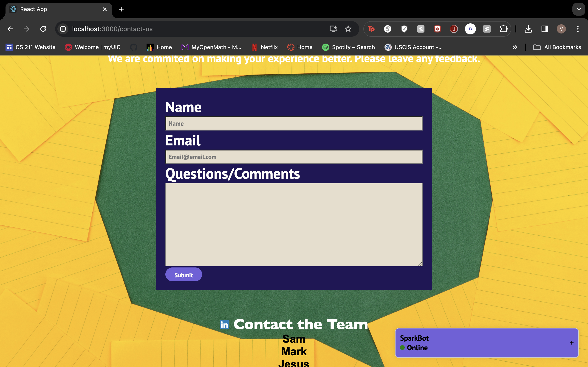Open the Netflix bookmark
588x367 pixels.
tap(265, 47)
